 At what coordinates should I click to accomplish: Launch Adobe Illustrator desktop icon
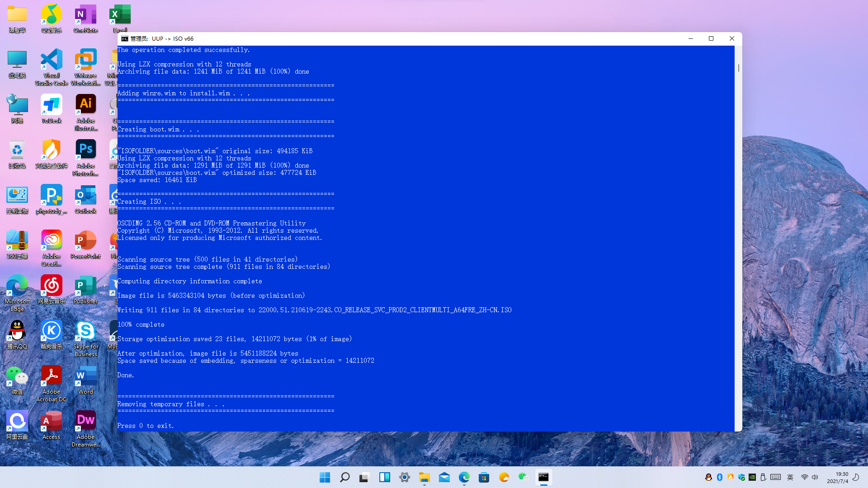click(x=85, y=105)
